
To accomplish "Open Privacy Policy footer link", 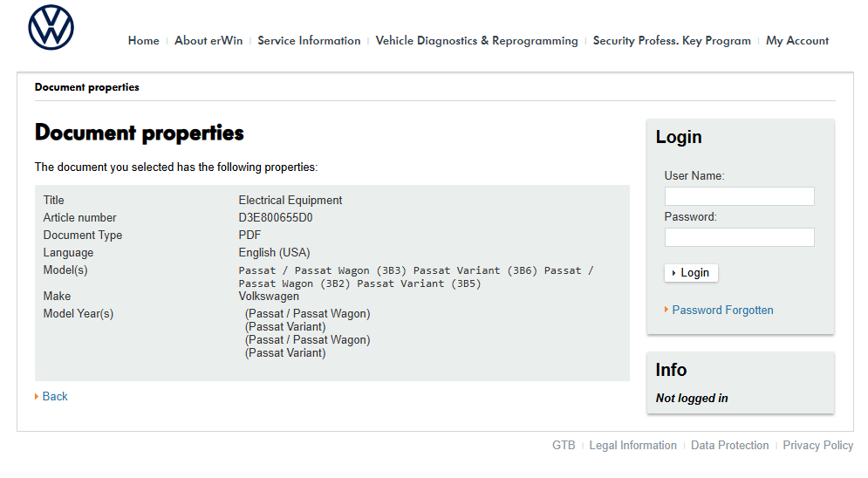I will 817,446.
